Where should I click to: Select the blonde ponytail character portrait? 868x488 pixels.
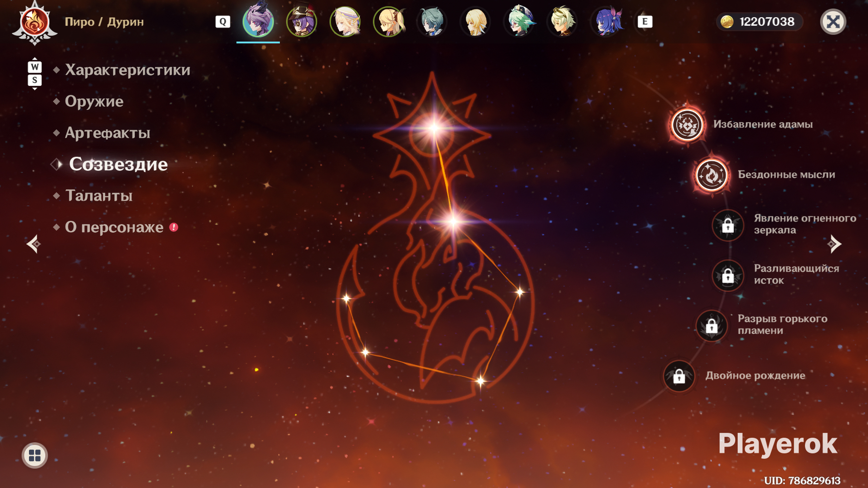(x=389, y=21)
